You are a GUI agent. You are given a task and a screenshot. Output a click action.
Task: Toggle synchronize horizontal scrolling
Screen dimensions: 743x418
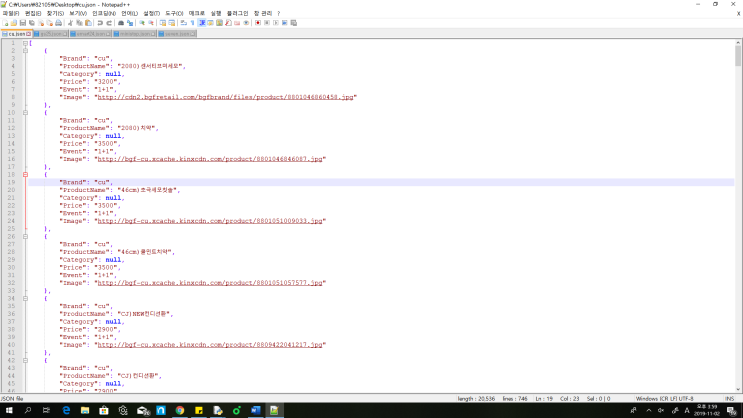tap(172, 23)
